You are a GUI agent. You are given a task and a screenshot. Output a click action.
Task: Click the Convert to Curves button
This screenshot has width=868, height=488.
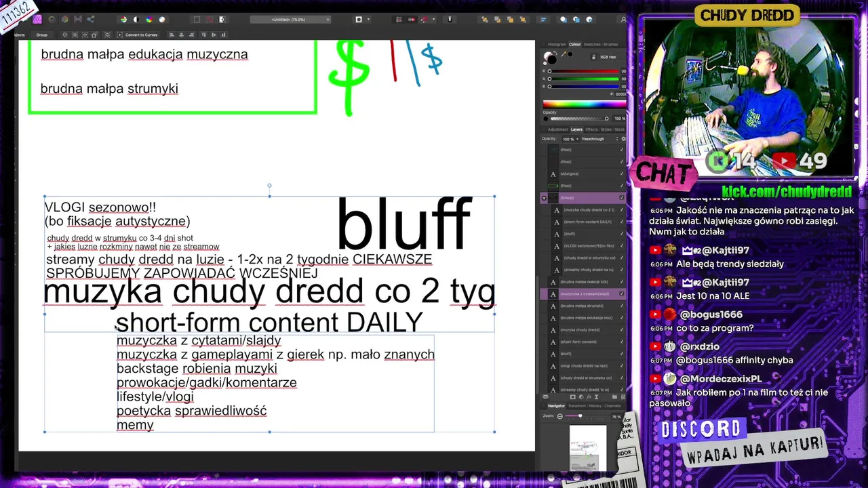tap(138, 35)
